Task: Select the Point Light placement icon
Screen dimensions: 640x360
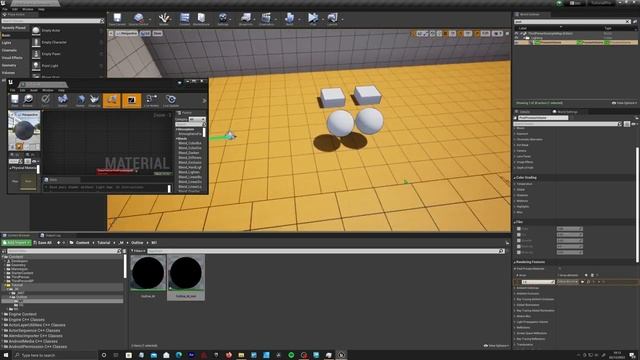Action: coord(36,66)
